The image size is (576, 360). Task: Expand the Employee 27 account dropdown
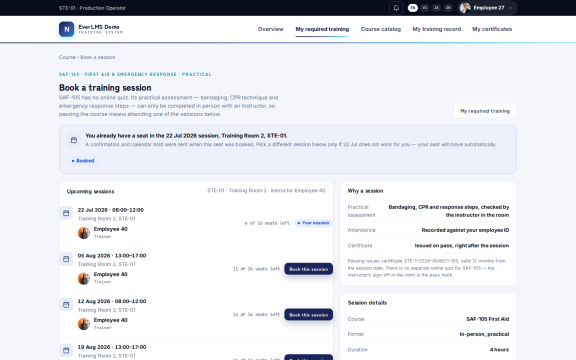point(487,8)
